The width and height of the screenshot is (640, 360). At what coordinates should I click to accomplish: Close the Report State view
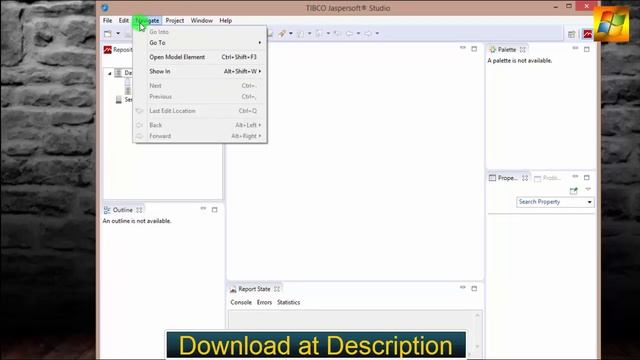pos(277,289)
